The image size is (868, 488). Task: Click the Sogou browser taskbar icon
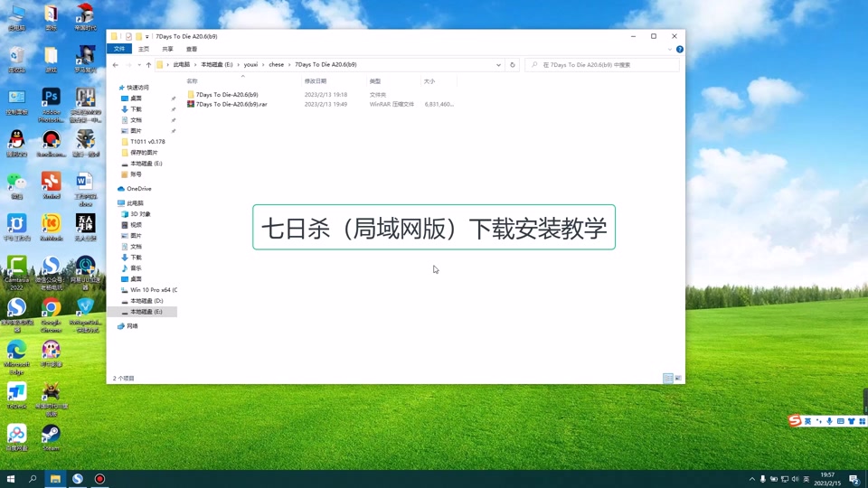coord(78,479)
